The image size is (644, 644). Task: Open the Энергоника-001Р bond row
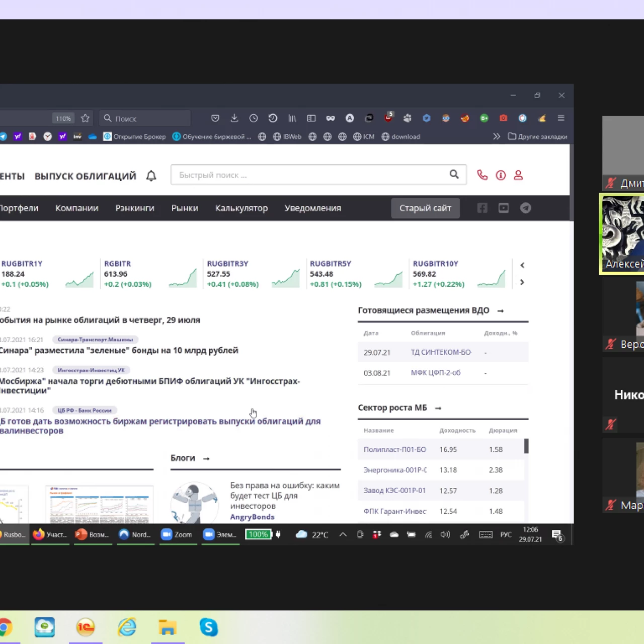coord(441,470)
